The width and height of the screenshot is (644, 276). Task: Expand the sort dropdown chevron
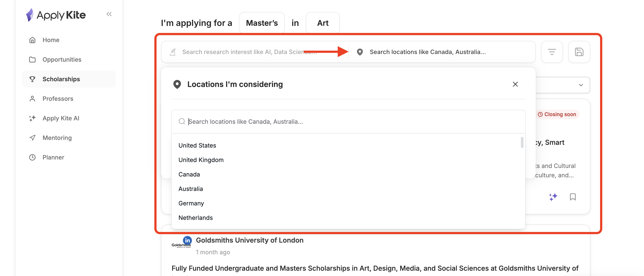581,85
